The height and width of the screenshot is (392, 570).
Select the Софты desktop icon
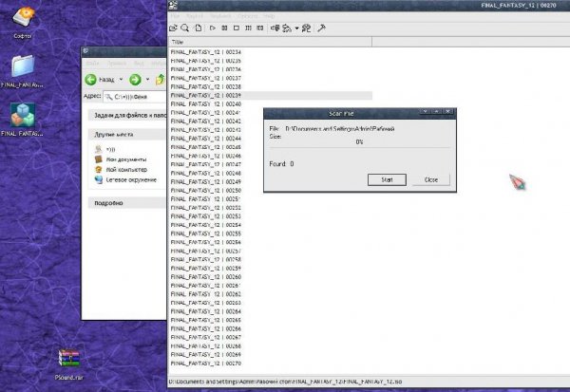click(23, 23)
